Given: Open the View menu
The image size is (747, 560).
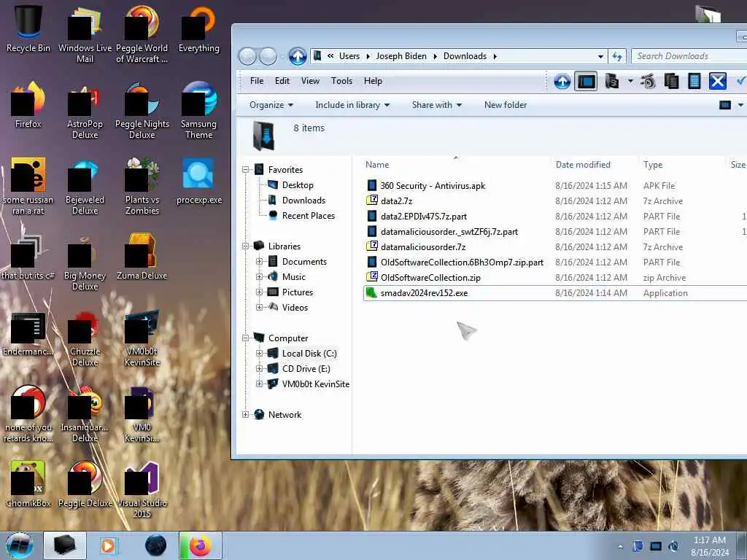Looking at the screenshot, I should pos(310,81).
